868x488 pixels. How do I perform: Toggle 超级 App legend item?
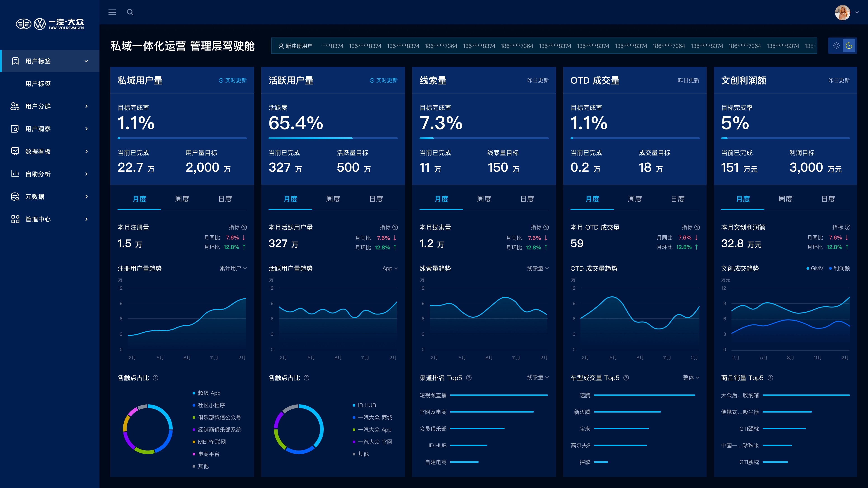(x=206, y=393)
